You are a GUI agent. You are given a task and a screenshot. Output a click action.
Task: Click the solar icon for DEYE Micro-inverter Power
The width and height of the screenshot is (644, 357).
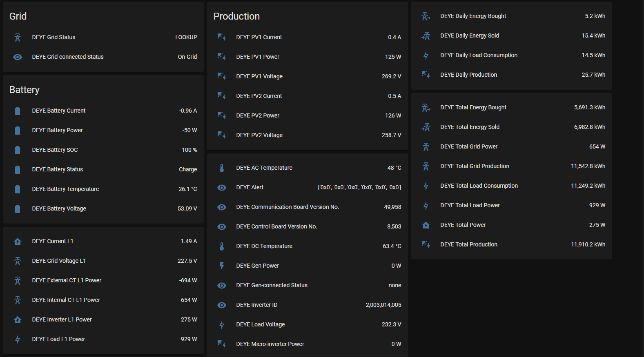[x=222, y=344]
